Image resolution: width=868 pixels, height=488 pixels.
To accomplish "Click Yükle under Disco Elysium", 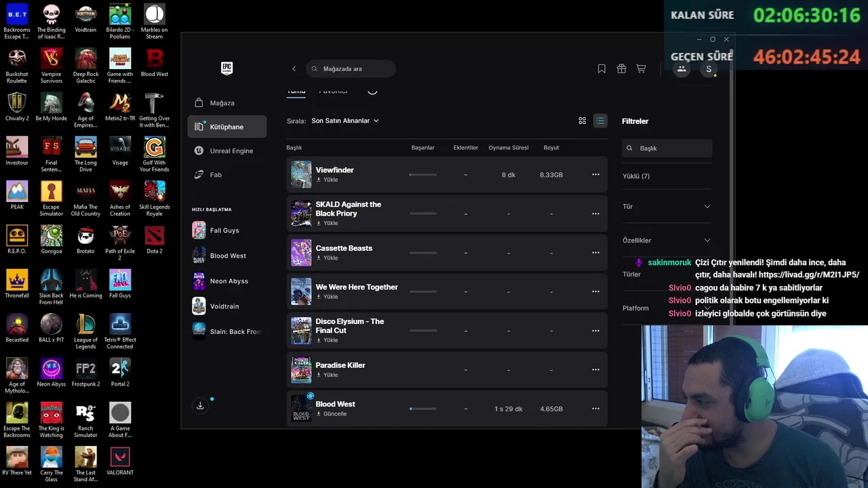I will 327,340.
